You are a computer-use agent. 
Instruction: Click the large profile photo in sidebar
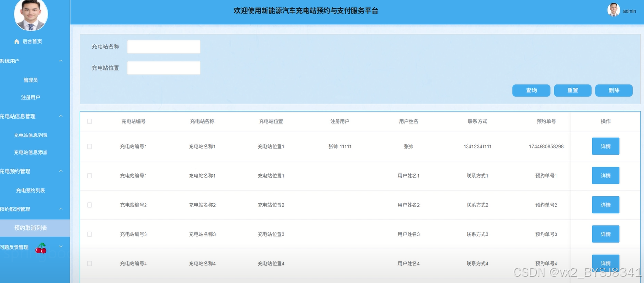pyautogui.click(x=31, y=14)
